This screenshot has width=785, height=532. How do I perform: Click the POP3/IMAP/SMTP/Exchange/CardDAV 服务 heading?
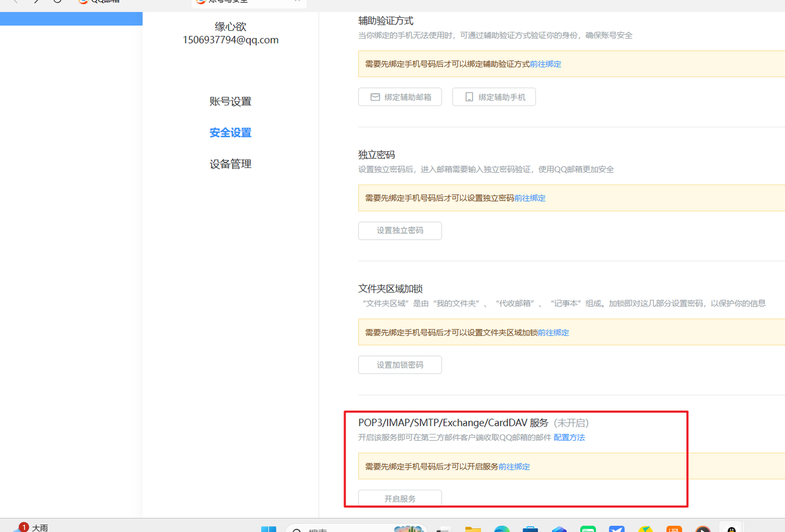pos(453,423)
